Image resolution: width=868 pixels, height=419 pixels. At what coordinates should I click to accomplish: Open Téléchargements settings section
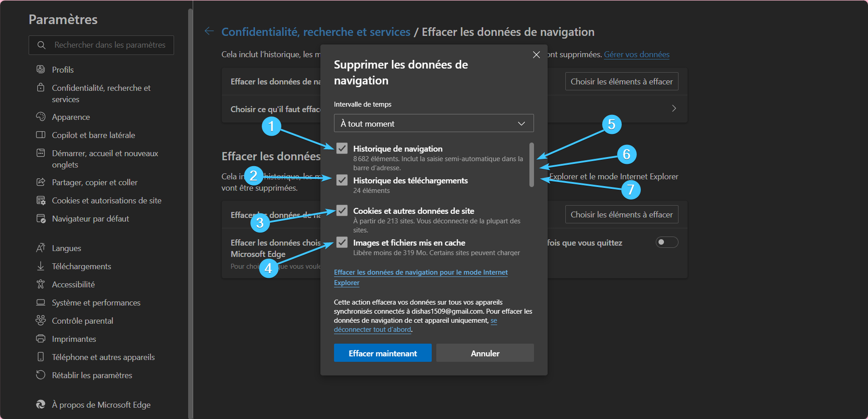point(81,266)
